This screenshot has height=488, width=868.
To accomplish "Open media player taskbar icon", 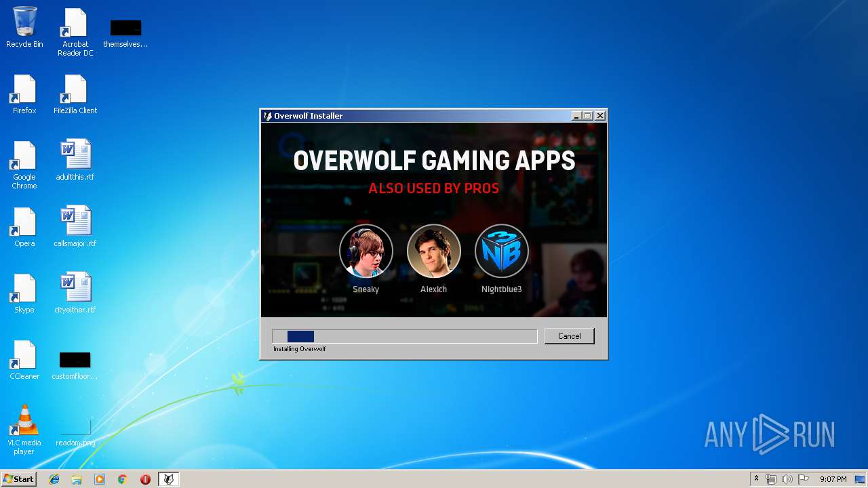I will click(x=100, y=479).
